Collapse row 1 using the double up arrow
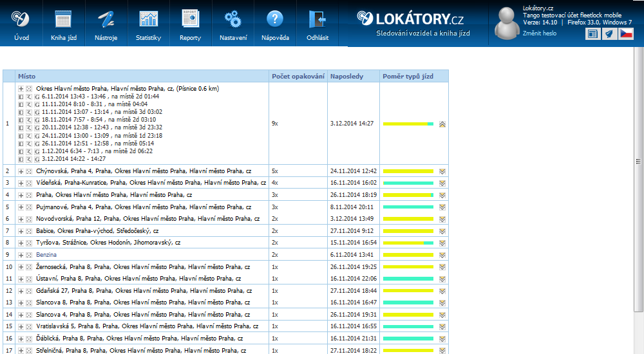The height and width of the screenshot is (354, 644). [442, 124]
